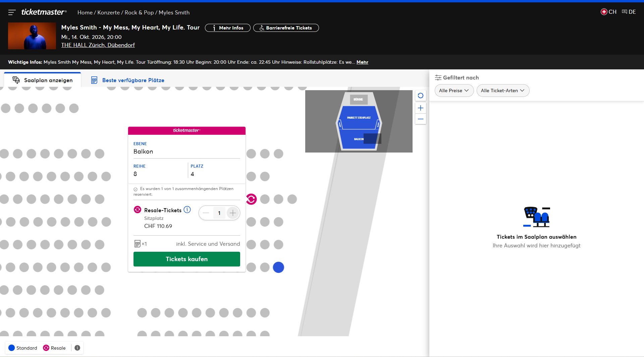The height and width of the screenshot is (357, 644).
Task: Increase ticket quantity with plus button
Action: coord(233,213)
